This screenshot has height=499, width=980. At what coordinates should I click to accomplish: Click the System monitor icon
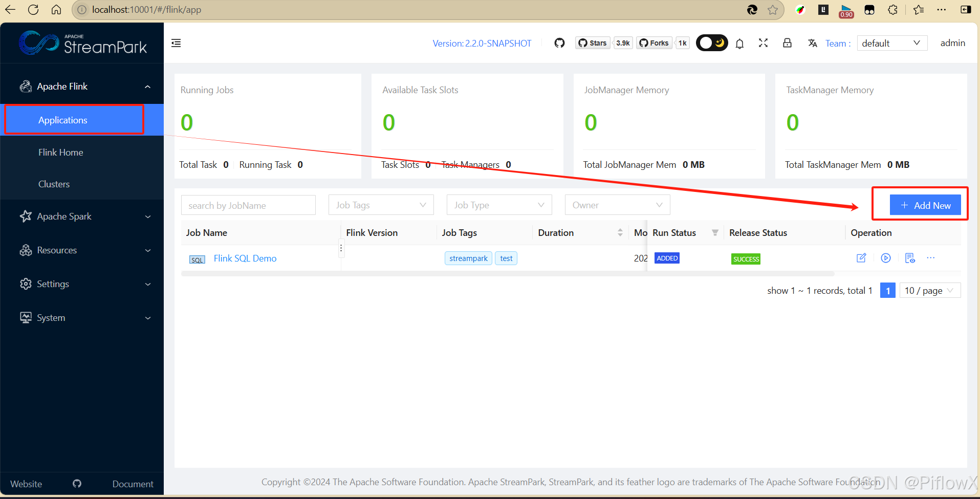click(x=26, y=317)
